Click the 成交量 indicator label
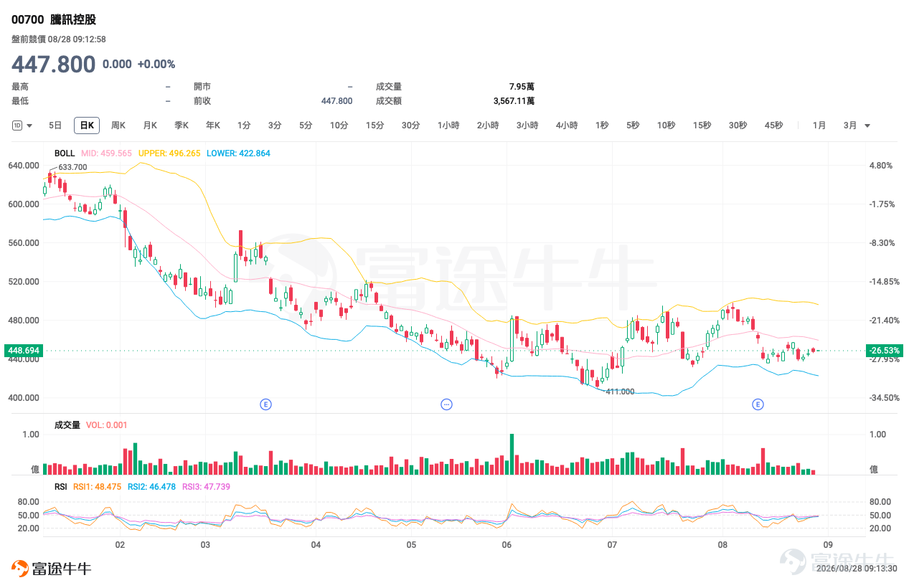Image resolution: width=909 pixels, height=588 pixels. pyautogui.click(x=67, y=425)
